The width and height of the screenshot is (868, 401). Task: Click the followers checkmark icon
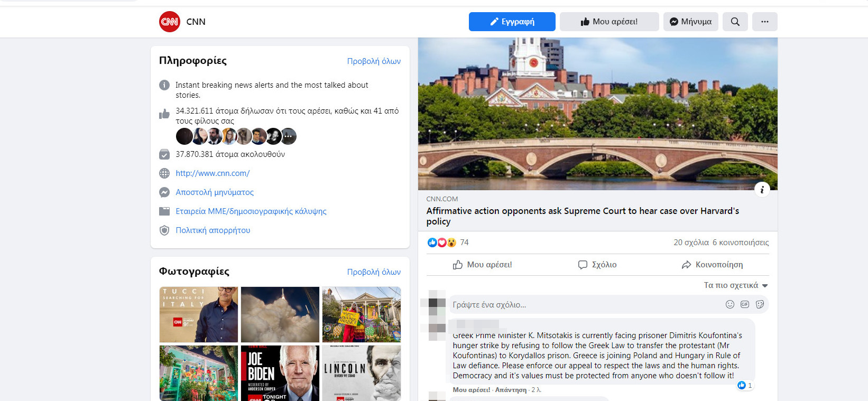[x=164, y=154]
